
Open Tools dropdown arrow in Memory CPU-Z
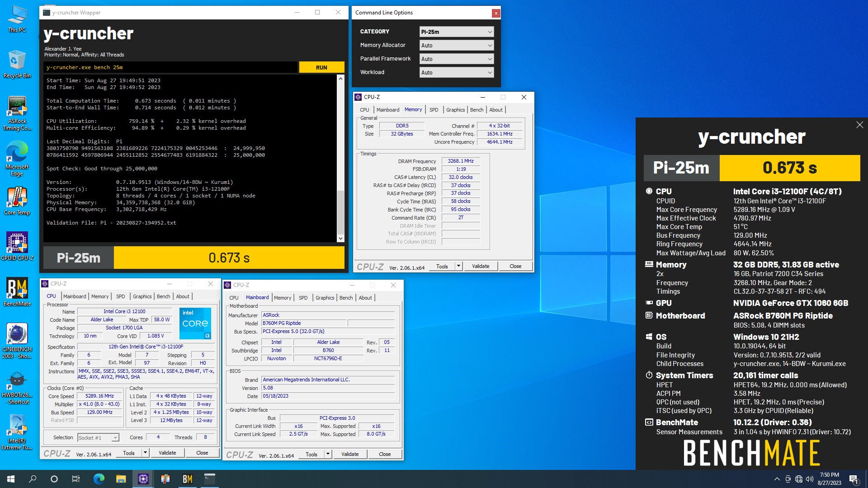[x=458, y=266]
